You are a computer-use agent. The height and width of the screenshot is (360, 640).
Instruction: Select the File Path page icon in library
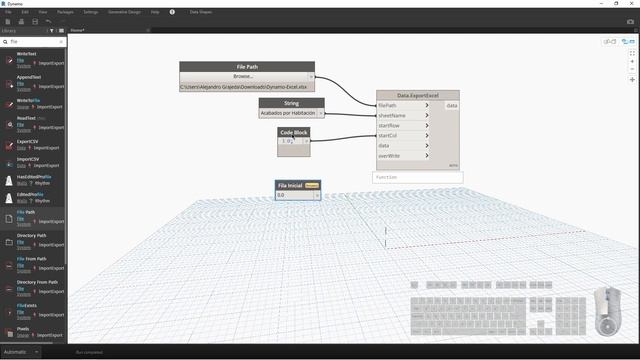coord(9,219)
